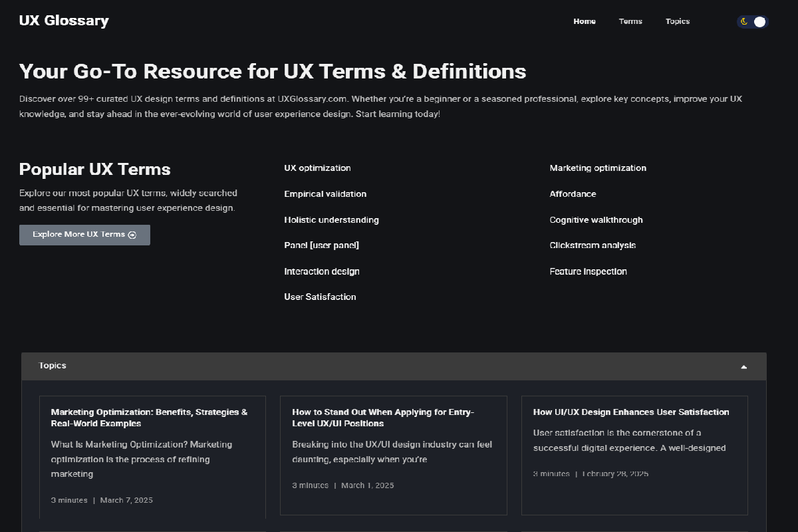The height and width of the screenshot is (532, 798).
Task: Click the UX Glossary site logo
Action: tap(64, 21)
